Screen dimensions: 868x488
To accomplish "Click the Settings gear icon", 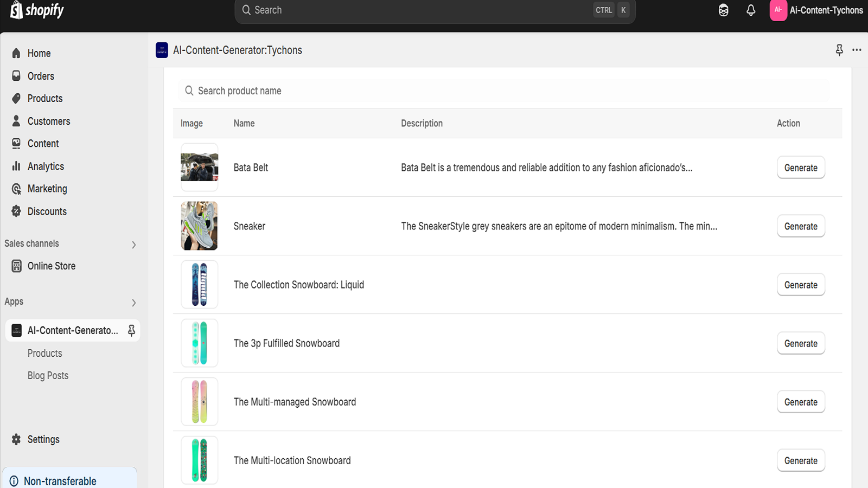I will tap(16, 439).
